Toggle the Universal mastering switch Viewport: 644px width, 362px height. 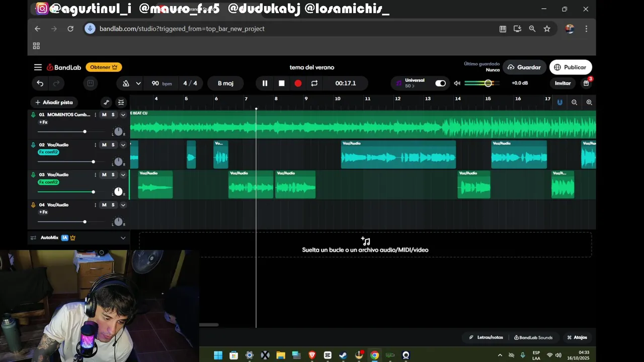click(x=440, y=83)
